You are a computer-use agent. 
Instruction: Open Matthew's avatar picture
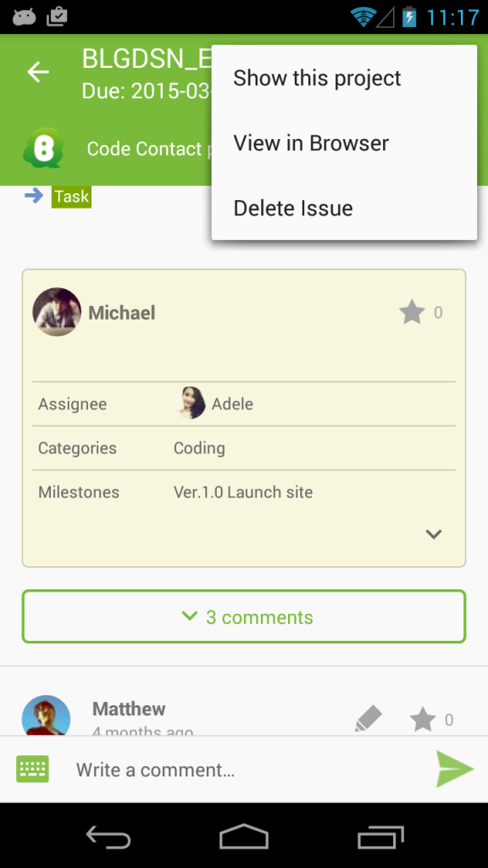[46, 715]
